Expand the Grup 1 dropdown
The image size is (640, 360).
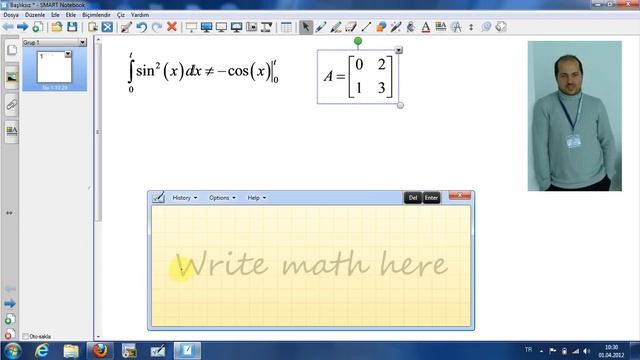tap(82, 42)
